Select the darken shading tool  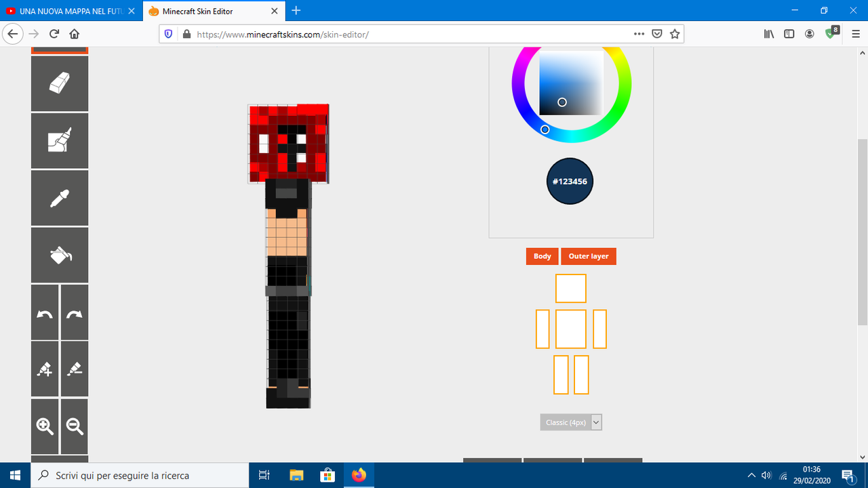[74, 369]
